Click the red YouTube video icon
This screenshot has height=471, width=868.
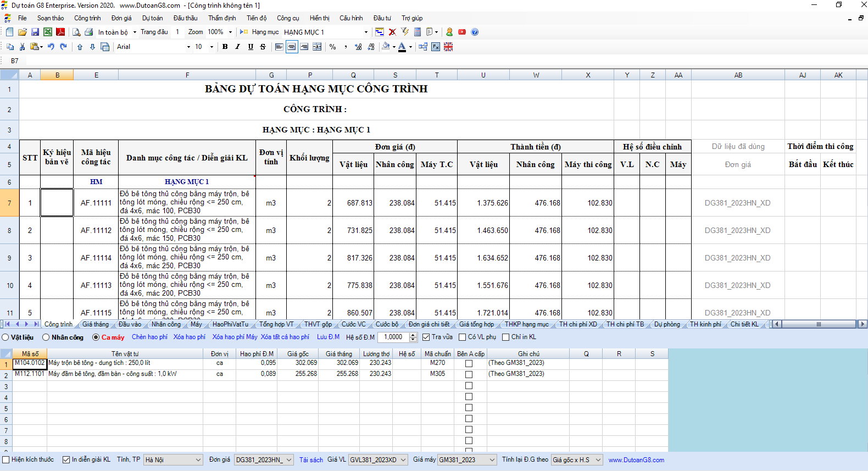tap(462, 32)
